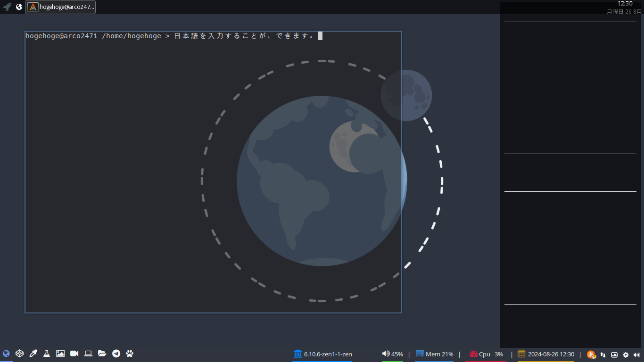Screen dimensions: 644x362
Task: Open the orange Japanese input method tray icon
Action: 591,354
